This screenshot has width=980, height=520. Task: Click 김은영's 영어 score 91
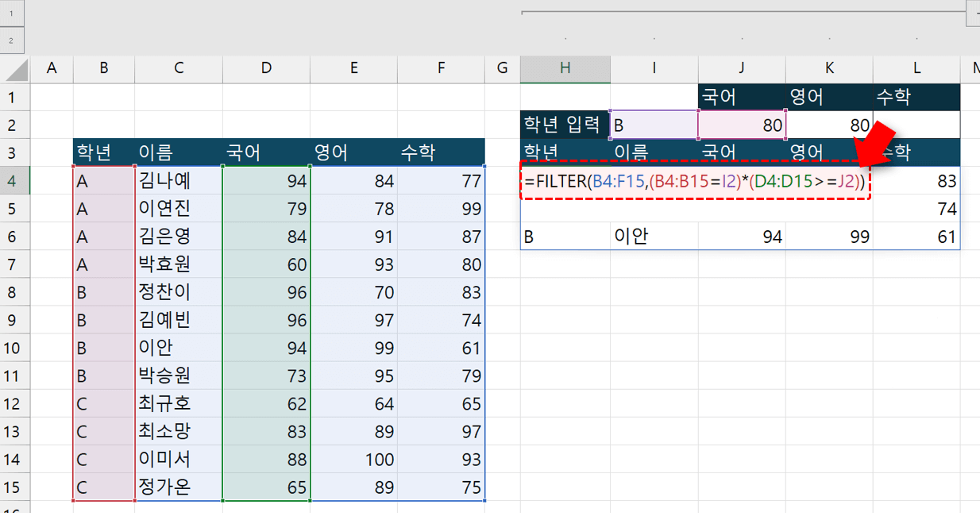point(353,237)
